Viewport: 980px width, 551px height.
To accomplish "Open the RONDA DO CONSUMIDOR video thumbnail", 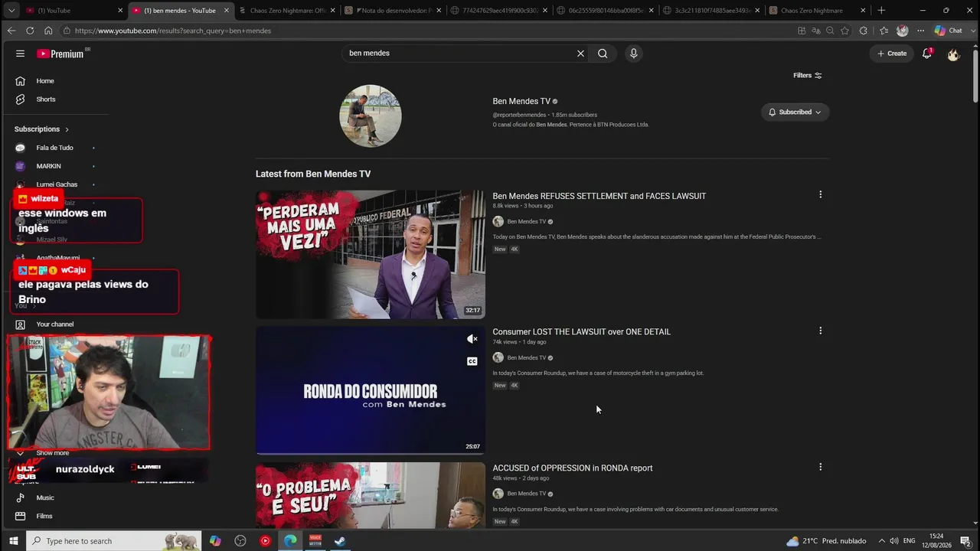I will coord(371,390).
